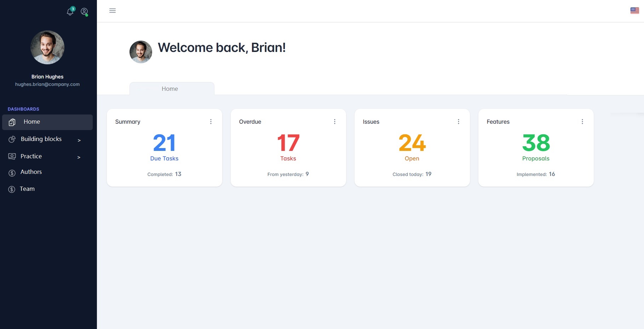Click the Home clipboard icon in sidebar

(x=12, y=122)
